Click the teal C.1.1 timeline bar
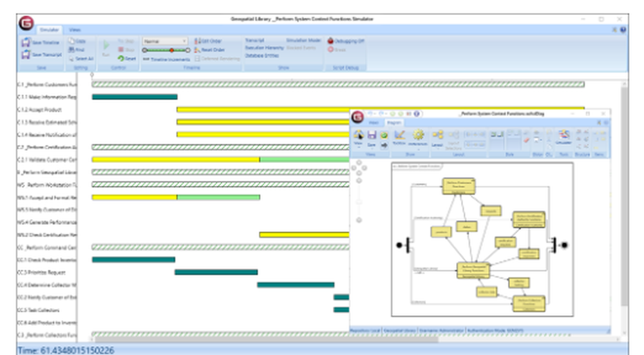Image resolution: width=644 pixels, height=355 pixels. 135,97
